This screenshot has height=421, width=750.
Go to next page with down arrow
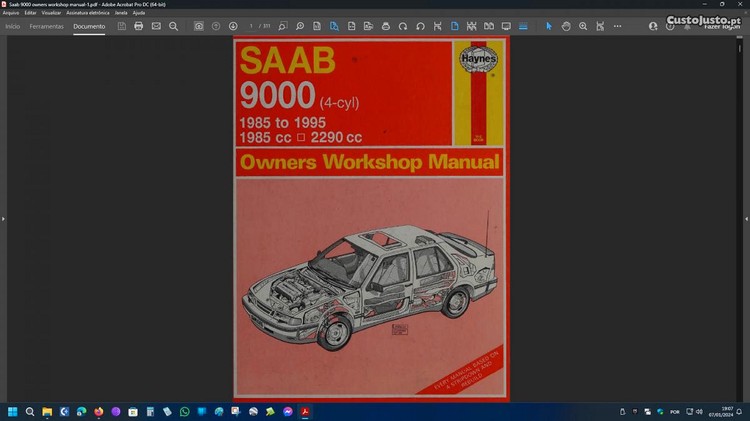point(233,26)
